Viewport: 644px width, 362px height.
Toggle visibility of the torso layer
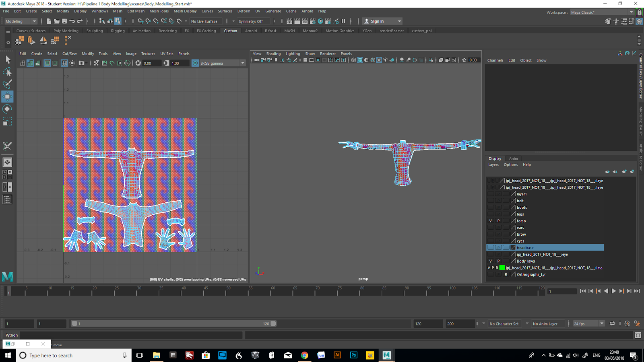(491, 220)
